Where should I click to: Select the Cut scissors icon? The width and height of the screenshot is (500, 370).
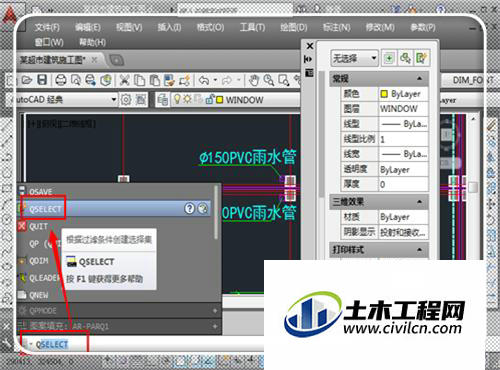pyautogui.click(x=124, y=80)
